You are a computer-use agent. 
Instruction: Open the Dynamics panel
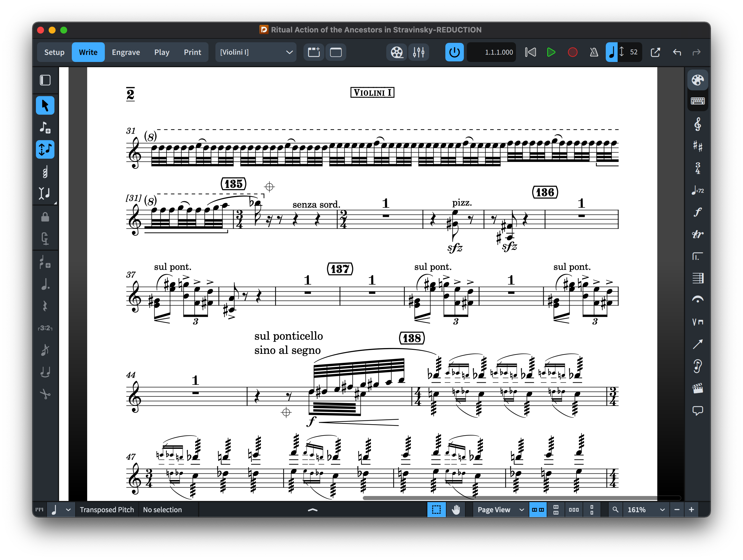tap(697, 212)
